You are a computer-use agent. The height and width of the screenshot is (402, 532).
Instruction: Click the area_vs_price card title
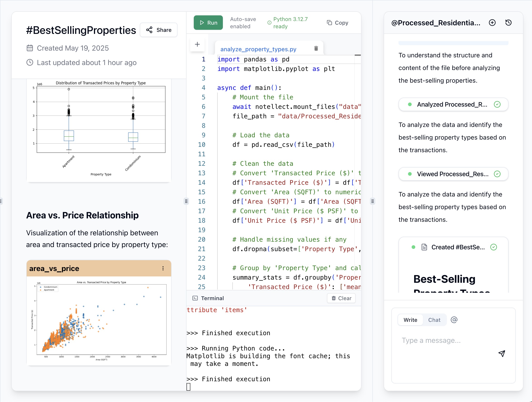[x=54, y=268]
